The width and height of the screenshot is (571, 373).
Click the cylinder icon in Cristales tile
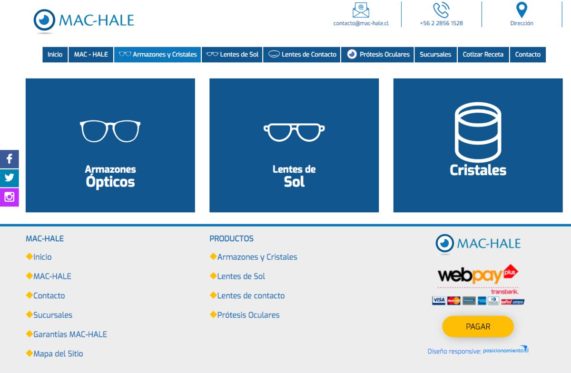click(x=478, y=132)
